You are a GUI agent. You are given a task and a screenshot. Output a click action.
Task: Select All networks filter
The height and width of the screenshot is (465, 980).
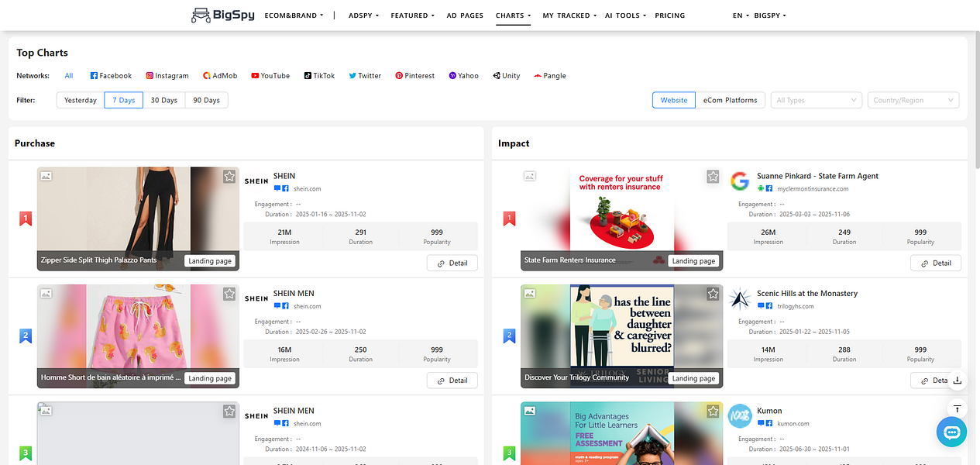tap(69, 76)
